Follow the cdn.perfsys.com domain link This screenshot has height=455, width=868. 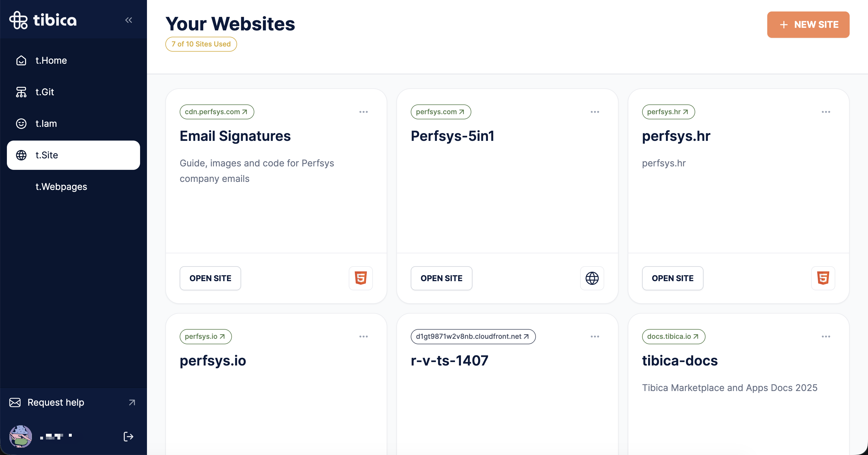(216, 112)
